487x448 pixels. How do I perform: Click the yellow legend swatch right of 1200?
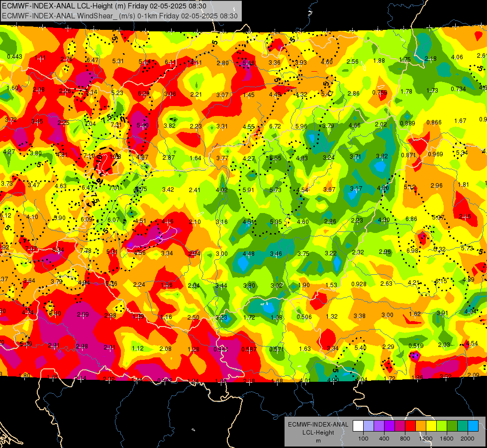431,426
